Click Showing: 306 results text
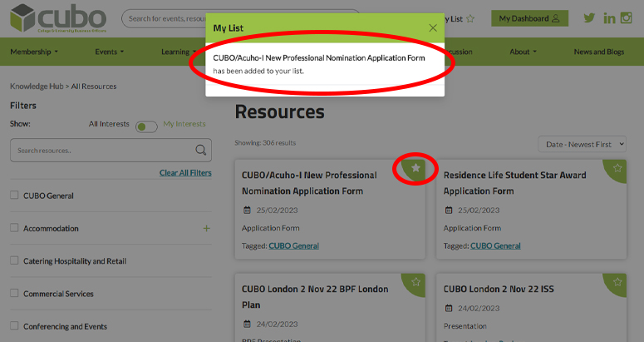The width and height of the screenshot is (644, 342). [265, 142]
